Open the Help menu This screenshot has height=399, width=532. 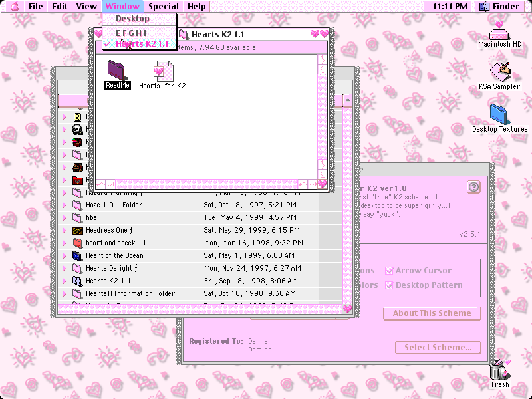(197, 7)
